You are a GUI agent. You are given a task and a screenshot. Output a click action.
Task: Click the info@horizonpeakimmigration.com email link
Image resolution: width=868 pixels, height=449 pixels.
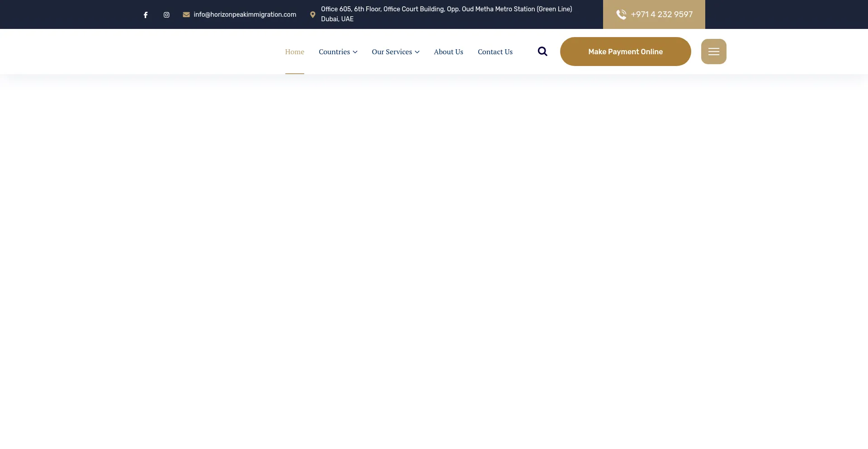pyautogui.click(x=245, y=14)
